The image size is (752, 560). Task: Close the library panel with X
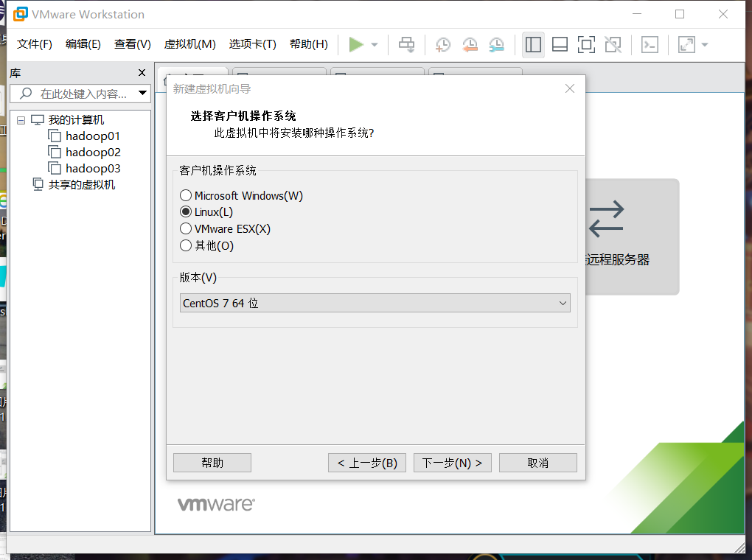142,72
